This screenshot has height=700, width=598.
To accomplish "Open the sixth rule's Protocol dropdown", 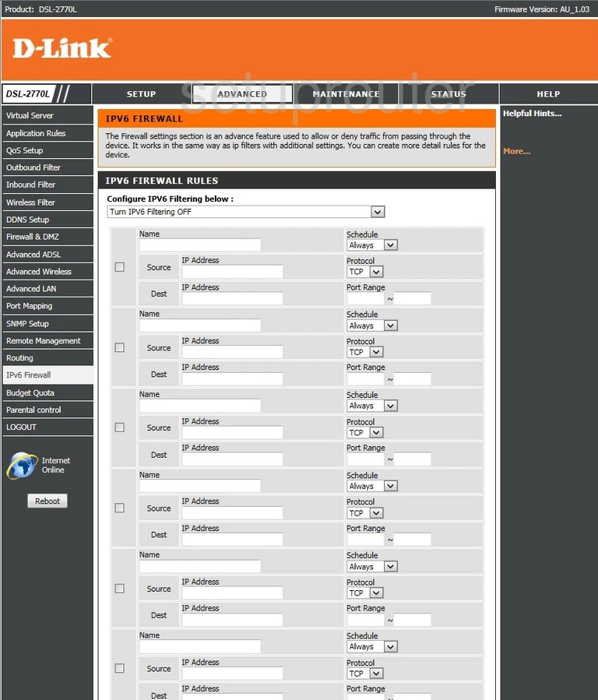I will click(365, 674).
